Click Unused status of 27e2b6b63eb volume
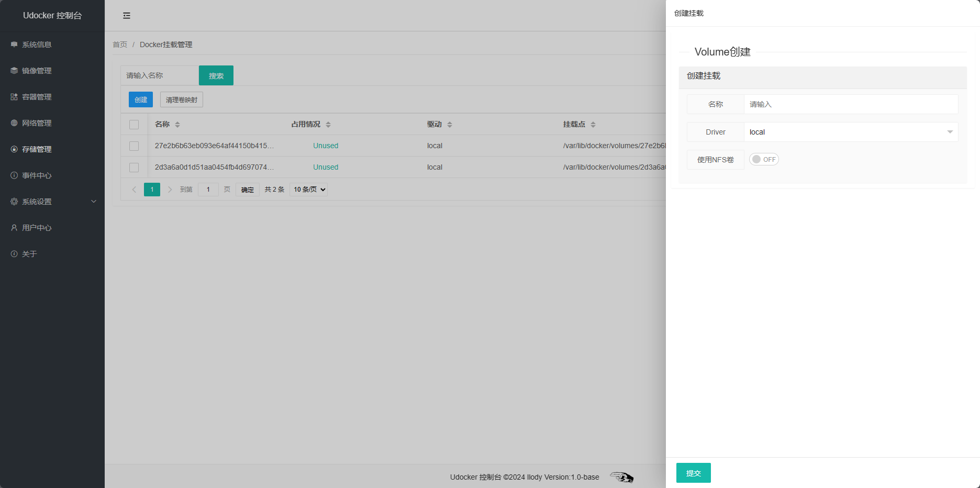 tap(326, 146)
